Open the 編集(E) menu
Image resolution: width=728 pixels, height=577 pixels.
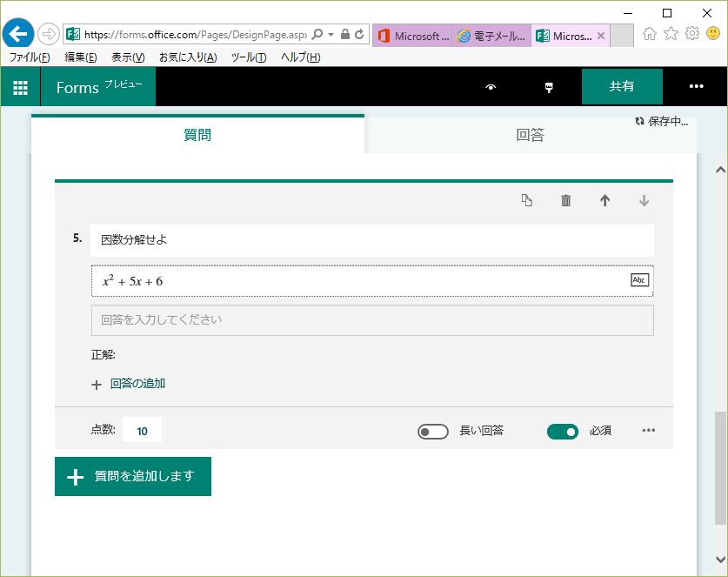(x=81, y=57)
